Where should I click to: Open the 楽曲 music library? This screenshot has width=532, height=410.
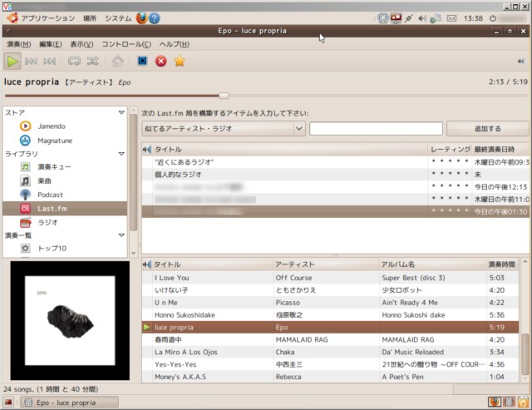point(44,181)
